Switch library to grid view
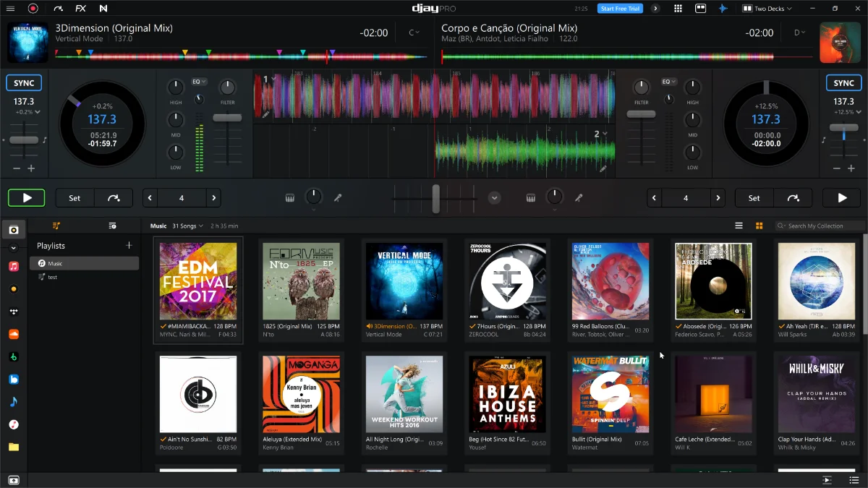This screenshot has height=488, width=868. [759, 226]
